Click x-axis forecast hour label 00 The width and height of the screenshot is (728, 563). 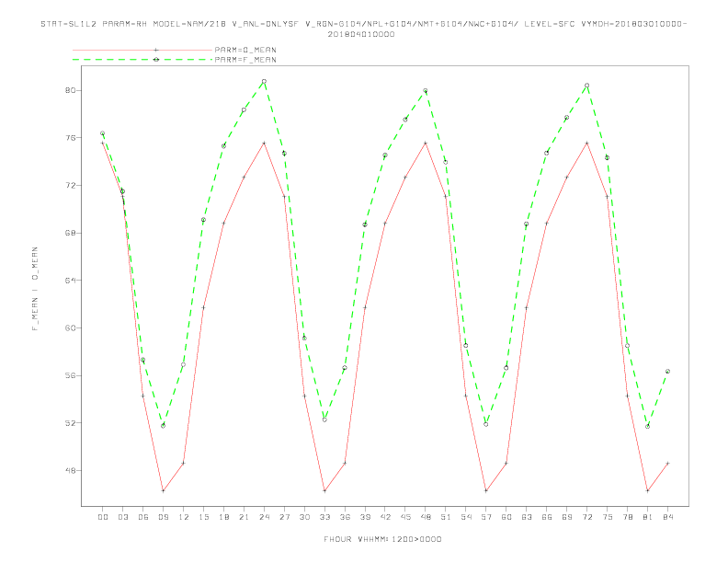[103, 517]
